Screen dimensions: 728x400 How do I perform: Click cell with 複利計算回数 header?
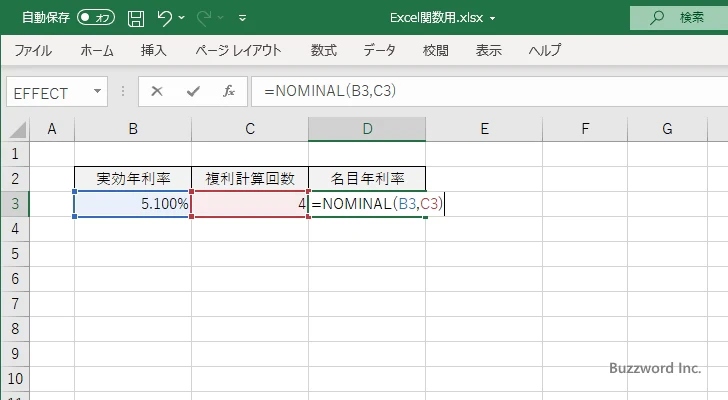[250, 179]
